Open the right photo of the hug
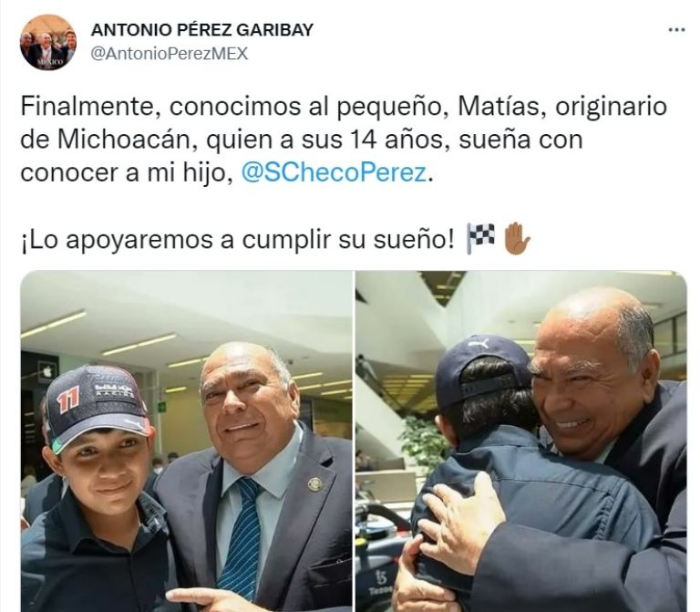Screen dimensions: 700x612 click(521, 441)
